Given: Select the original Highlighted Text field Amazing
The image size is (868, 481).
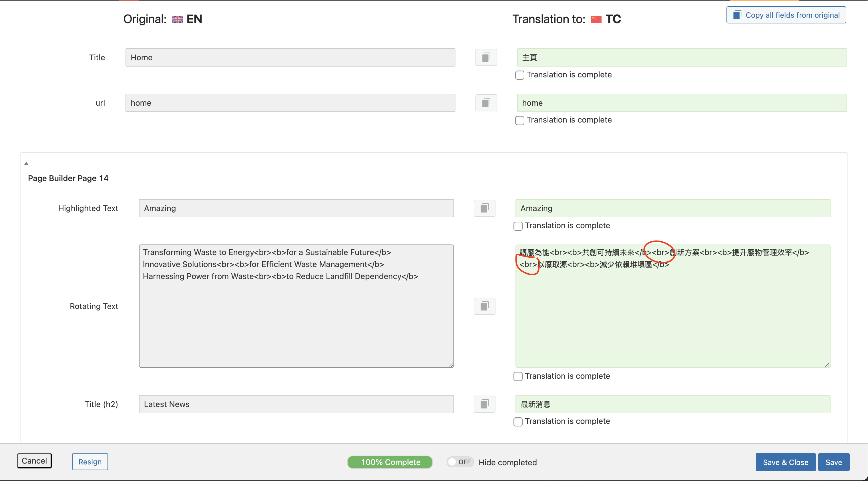Looking at the screenshot, I should (296, 208).
